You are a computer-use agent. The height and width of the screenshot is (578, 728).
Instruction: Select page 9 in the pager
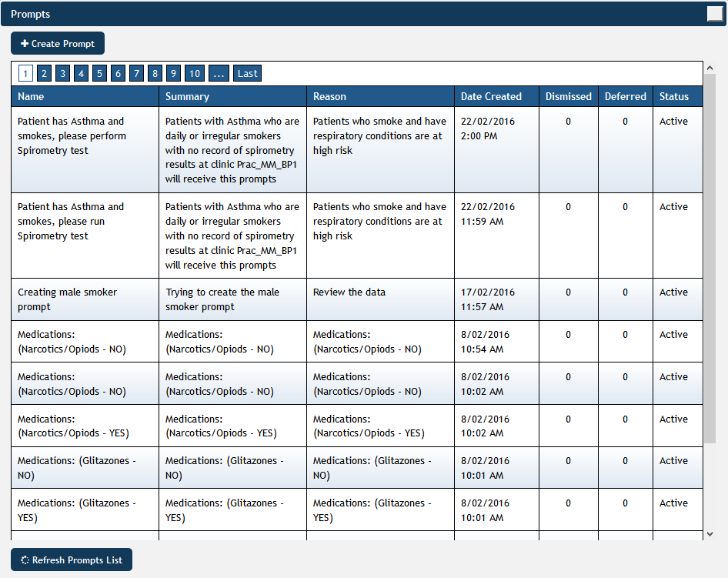click(x=174, y=73)
